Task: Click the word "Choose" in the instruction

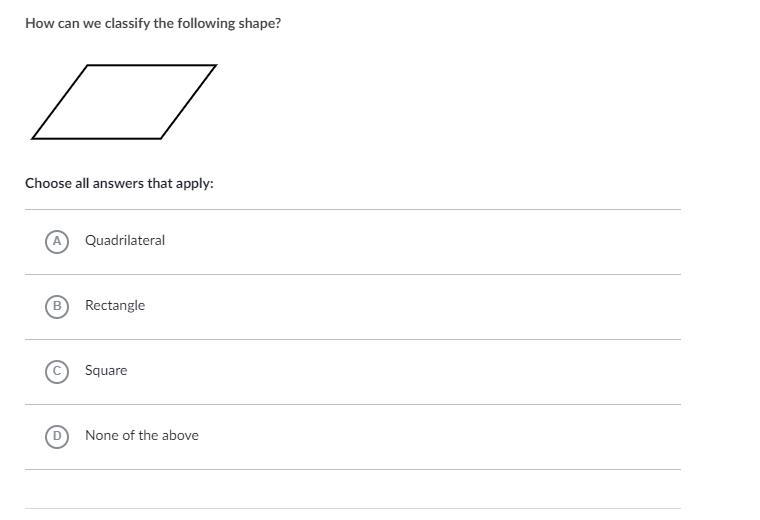Action: pos(48,183)
